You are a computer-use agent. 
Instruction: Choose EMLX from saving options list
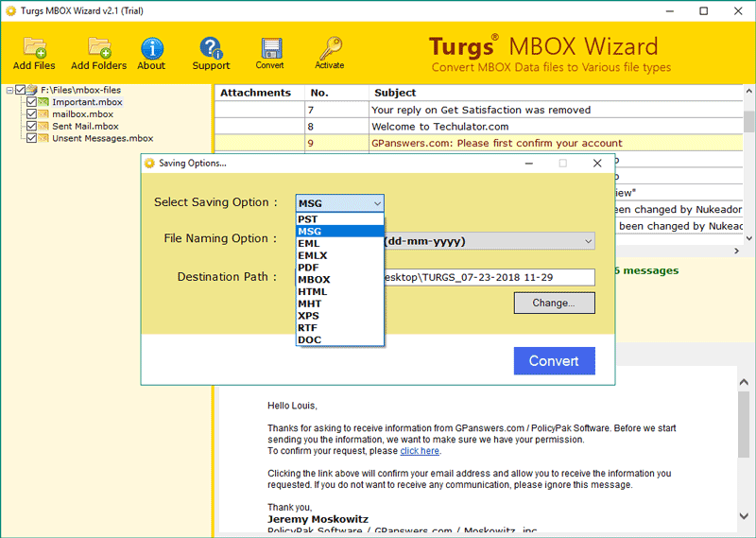[340, 255]
